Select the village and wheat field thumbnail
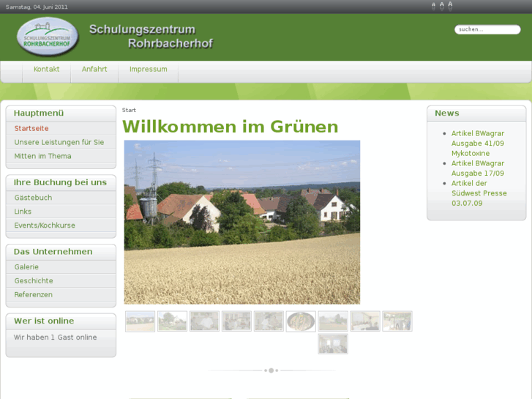 (140, 321)
